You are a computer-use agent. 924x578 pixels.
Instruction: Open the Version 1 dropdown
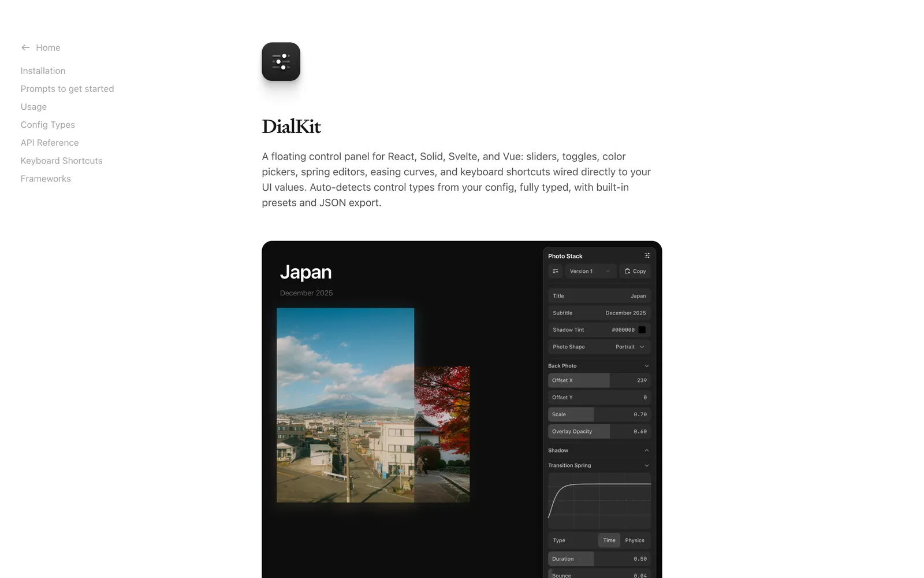(590, 271)
